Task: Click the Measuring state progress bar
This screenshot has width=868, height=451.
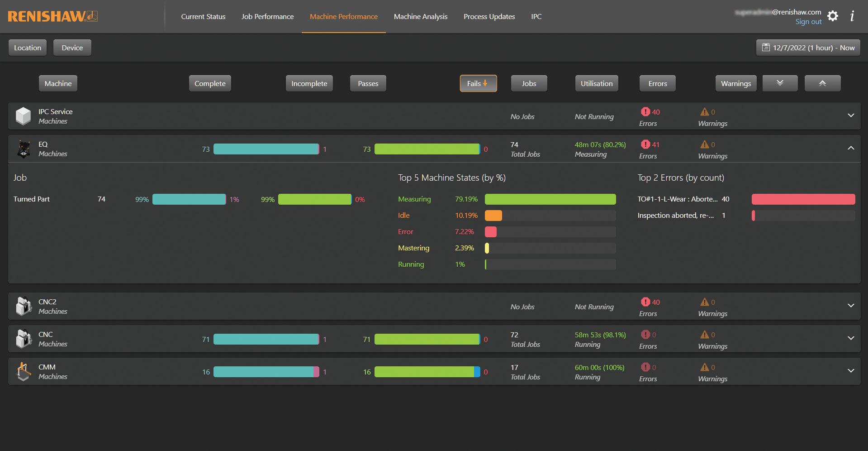Action: (x=550, y=199)
